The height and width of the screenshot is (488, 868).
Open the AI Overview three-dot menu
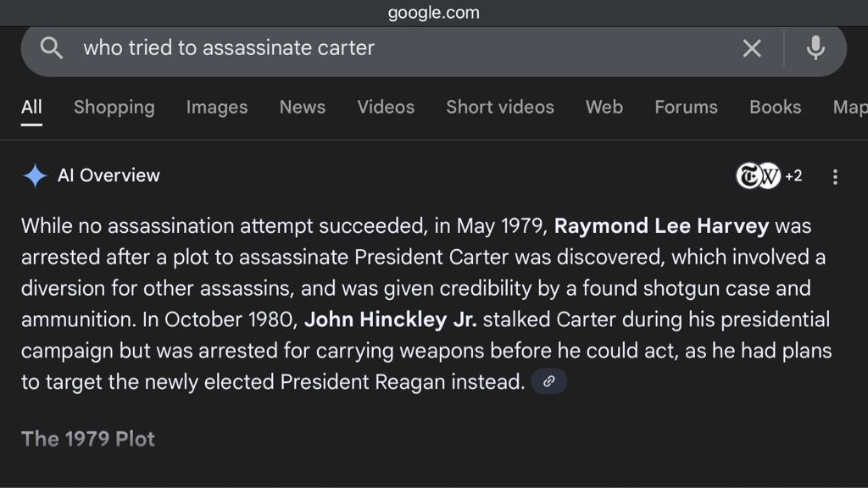click(835, 176)
